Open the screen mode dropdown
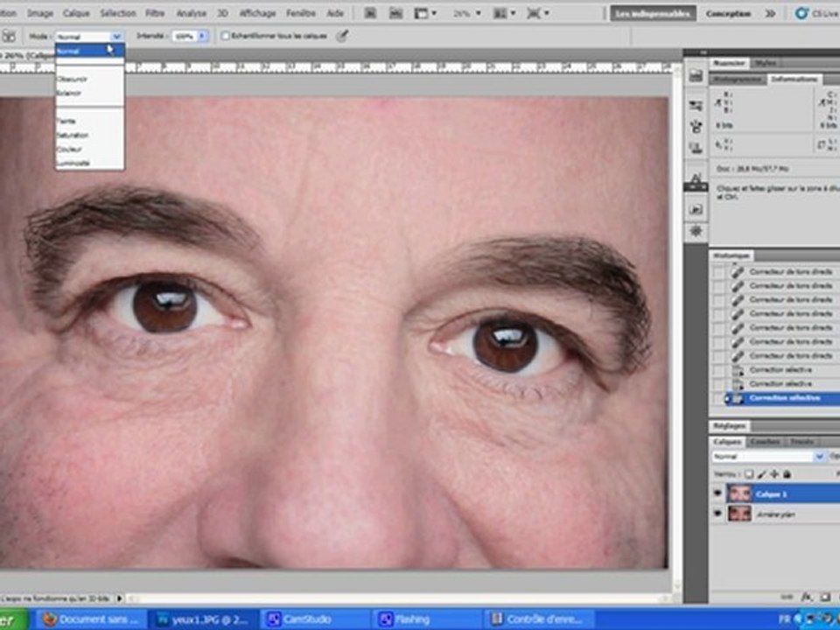 pos(537,13)
